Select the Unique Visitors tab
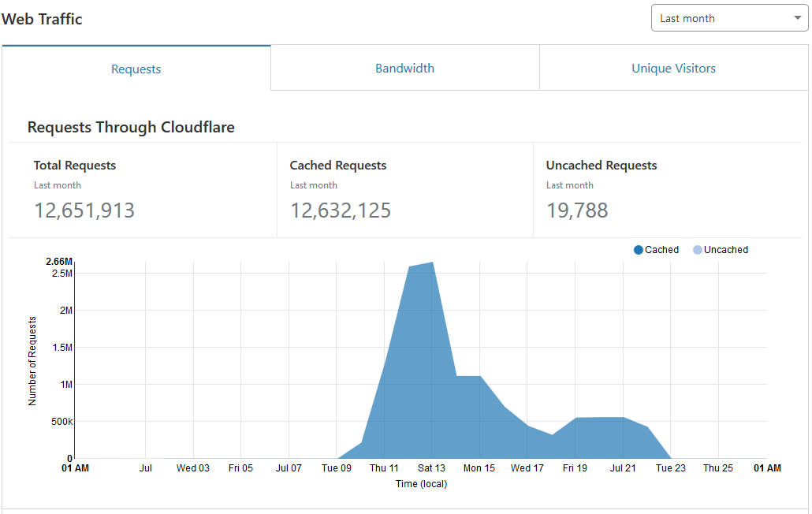The height and width of the screenshot is (514, 812). point(673,69)
